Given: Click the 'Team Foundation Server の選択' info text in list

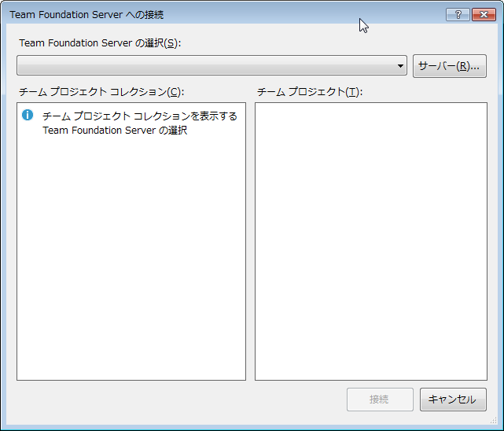Looking at the screenshot, I should click(x=115, y=131).
